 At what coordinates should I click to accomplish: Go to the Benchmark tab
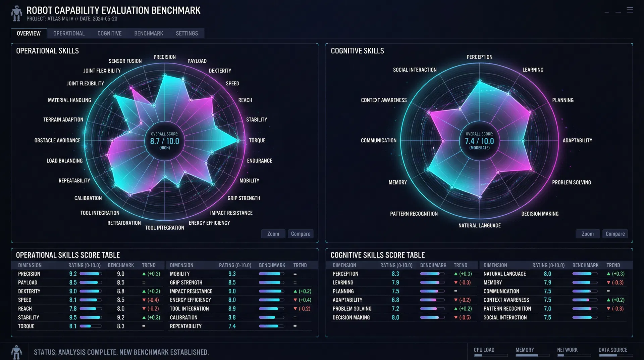click(149, 34)
